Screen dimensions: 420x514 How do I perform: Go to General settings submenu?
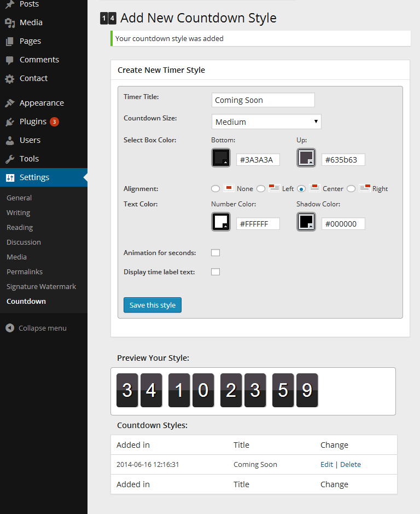tap(19, 198)
